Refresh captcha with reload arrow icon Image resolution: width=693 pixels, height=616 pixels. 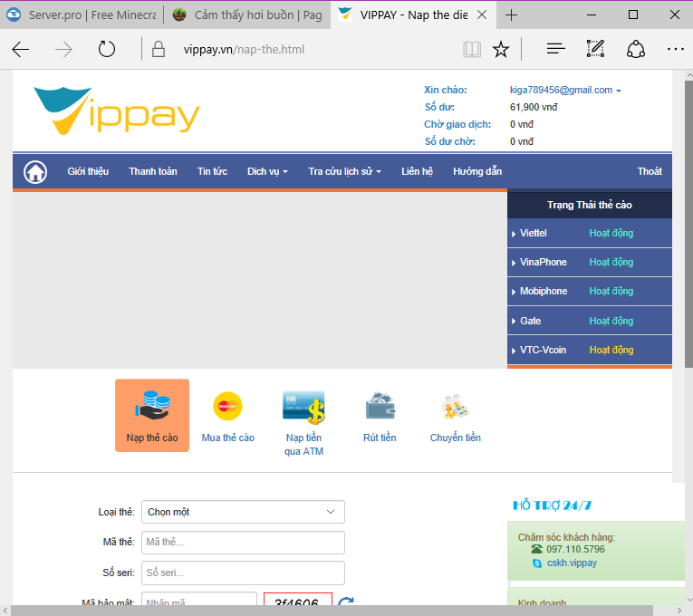coord(346,602)
